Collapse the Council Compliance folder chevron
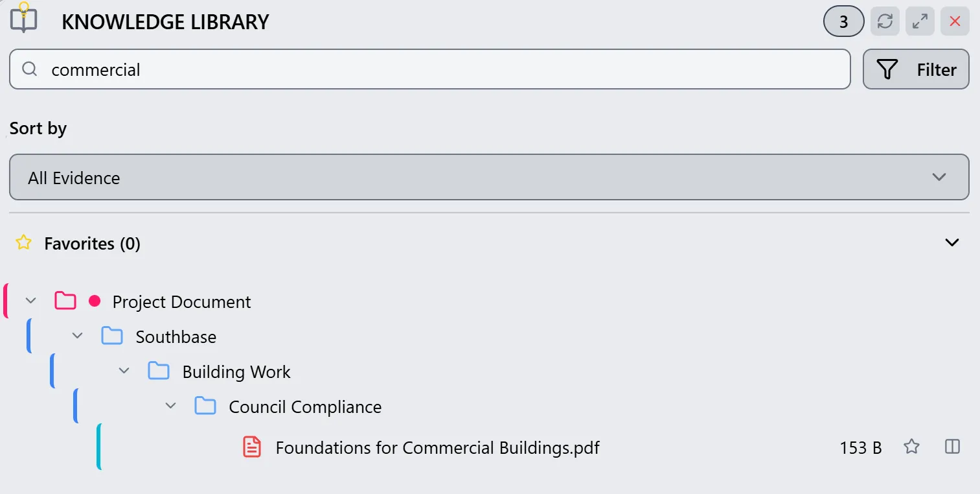This screenshot has height=494, width=980. pyautogui.click(x=171, y=406)
